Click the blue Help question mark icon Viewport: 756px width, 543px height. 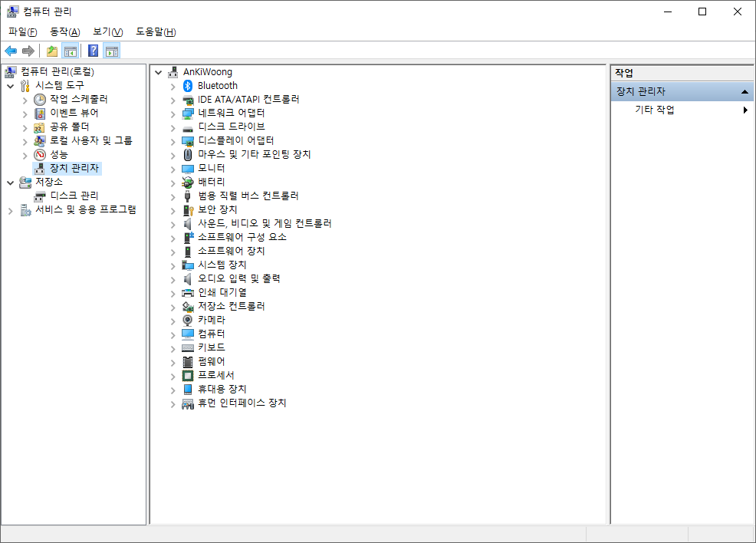[93, 51]
